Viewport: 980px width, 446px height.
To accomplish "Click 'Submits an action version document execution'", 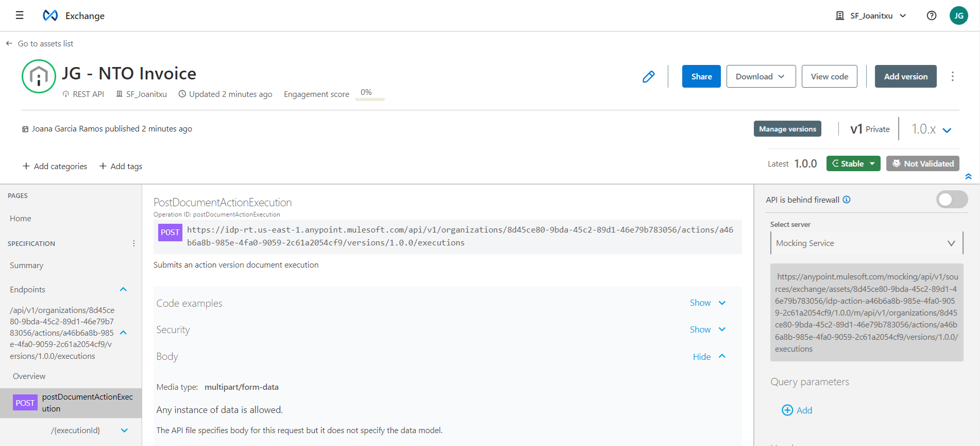I will (236, 265).
